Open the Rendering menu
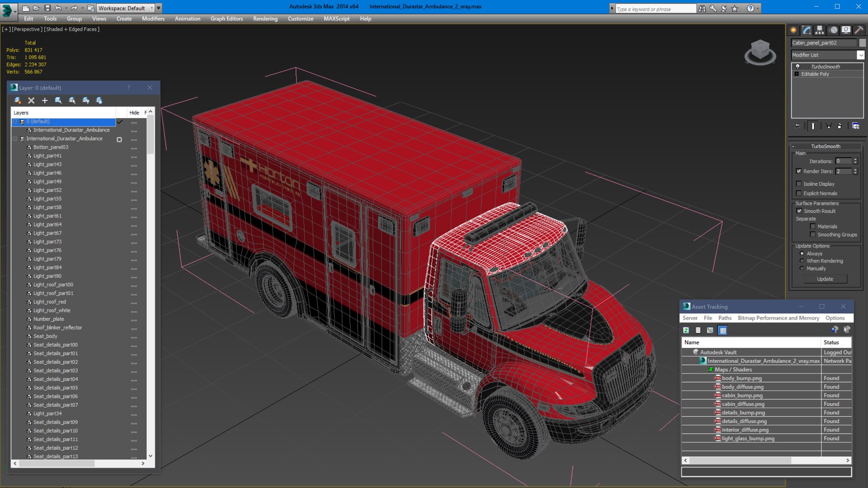The width and height of the screenshot is (868, 488). (265, 19)
